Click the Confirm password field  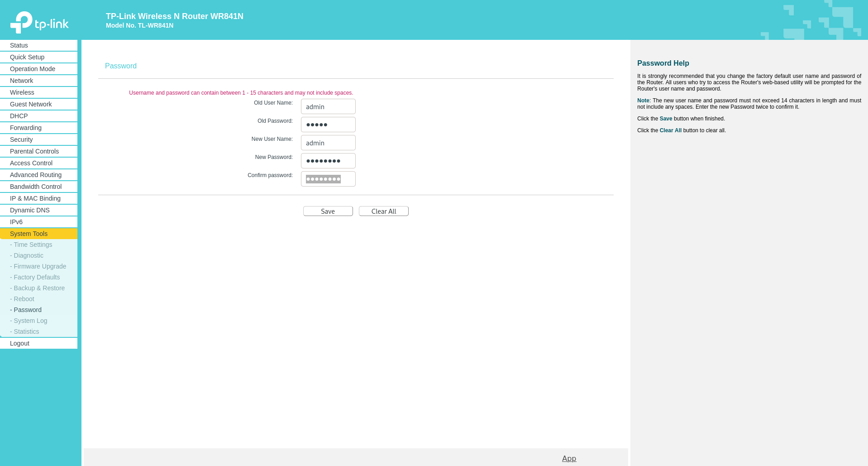(x=328, y=179)
